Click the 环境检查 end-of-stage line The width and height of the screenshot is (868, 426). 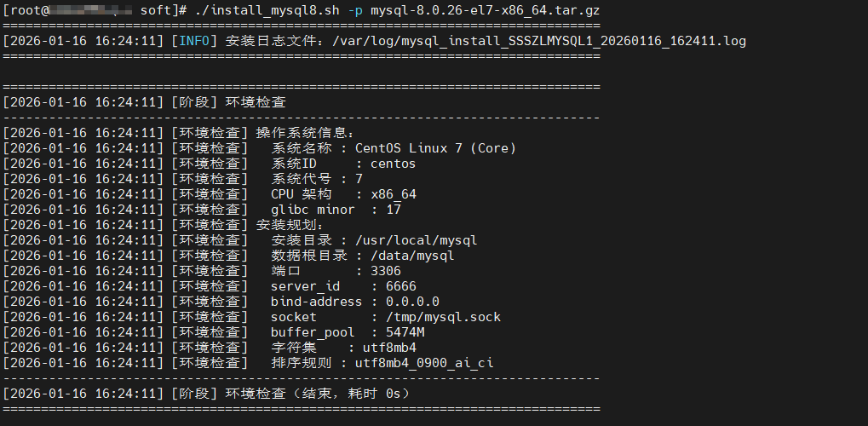click(x=317, y=394)
